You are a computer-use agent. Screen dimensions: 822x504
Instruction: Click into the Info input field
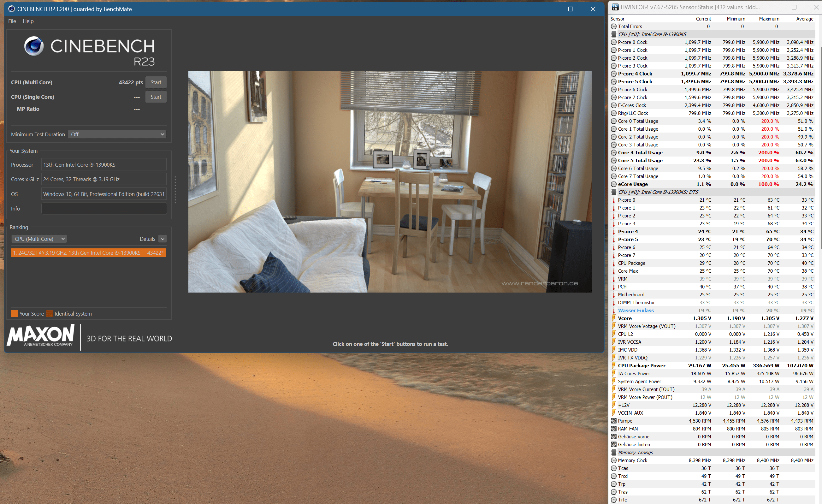[104, 209]
